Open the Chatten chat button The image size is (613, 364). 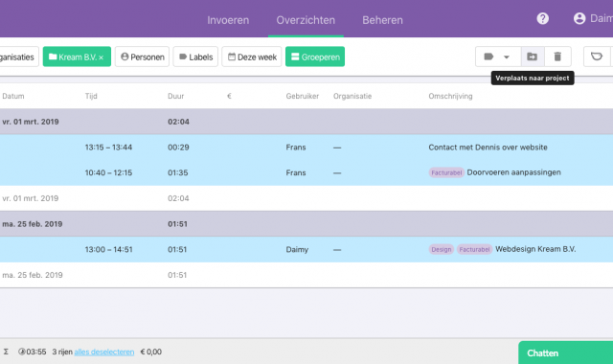click(566, 353)
